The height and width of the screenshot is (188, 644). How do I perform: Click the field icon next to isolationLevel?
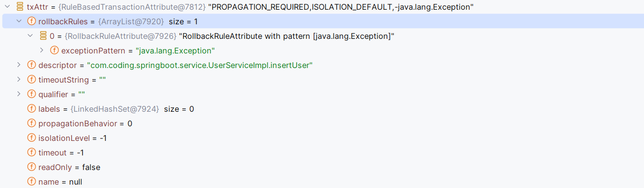32,138
